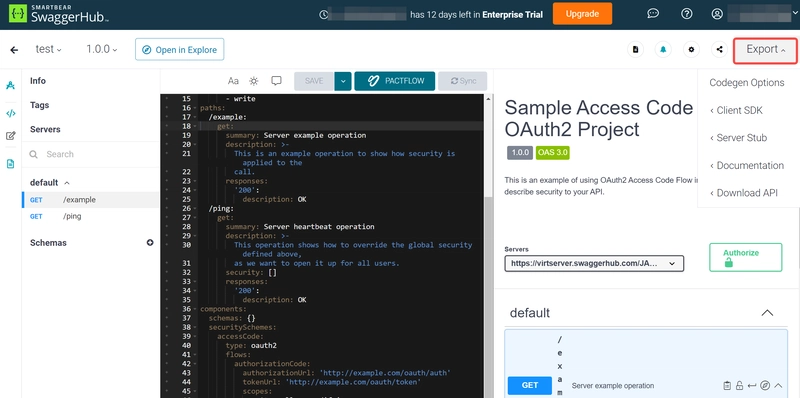Click the navigation Search field
Viewport: 800px width, 398px height.
(90, 154)
